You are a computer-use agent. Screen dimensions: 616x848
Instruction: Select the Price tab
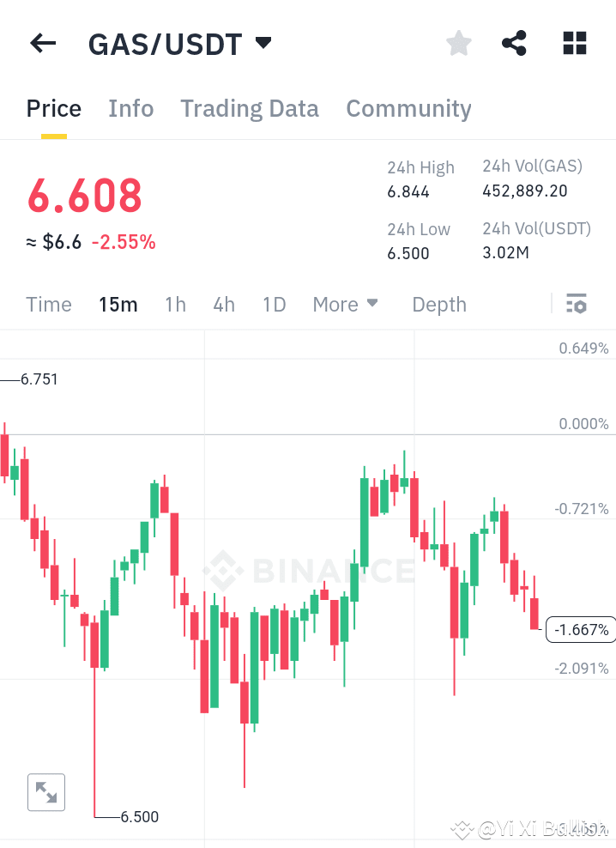pyautogui.click(x=53, y=108)
